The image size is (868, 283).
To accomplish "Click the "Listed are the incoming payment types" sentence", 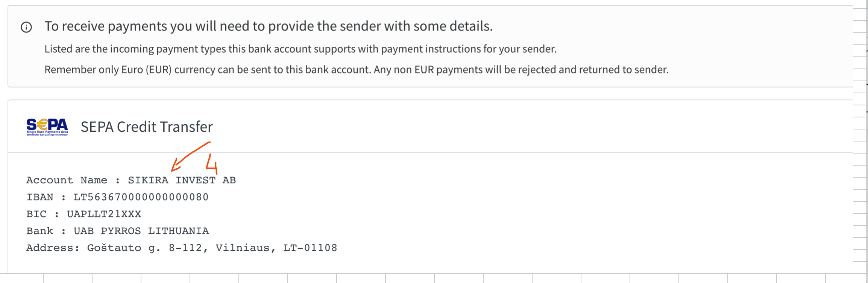I will (300, 49).
